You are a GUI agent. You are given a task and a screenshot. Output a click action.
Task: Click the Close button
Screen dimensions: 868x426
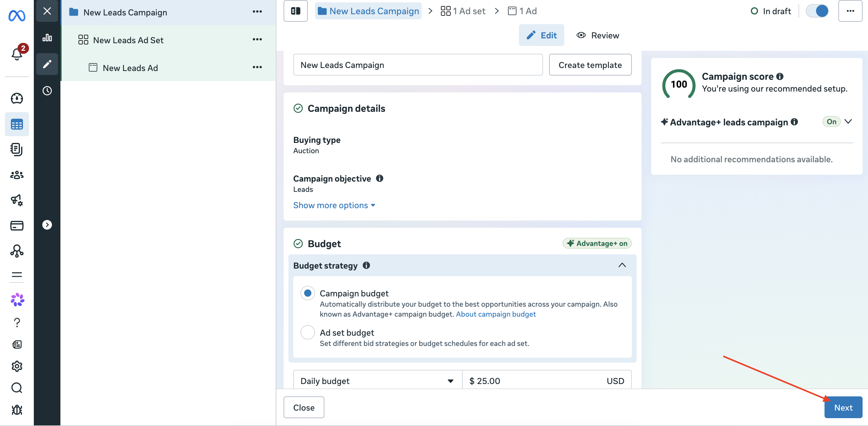tap(304, 407)
